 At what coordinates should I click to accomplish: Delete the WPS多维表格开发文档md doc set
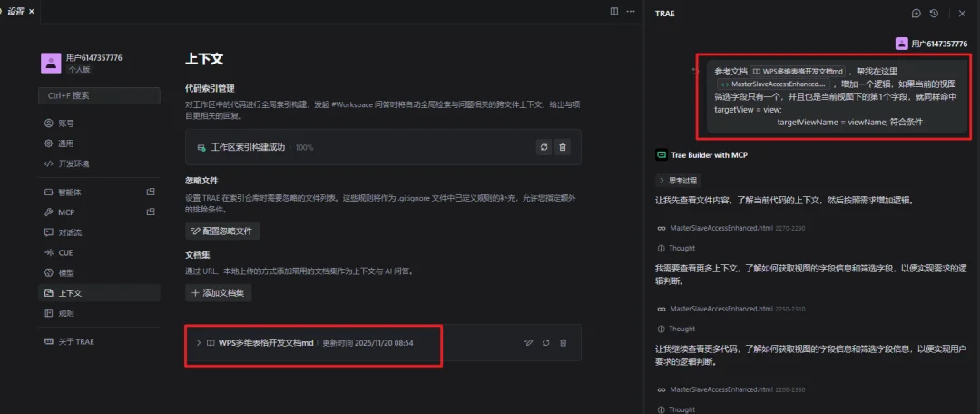pos(563,342)
